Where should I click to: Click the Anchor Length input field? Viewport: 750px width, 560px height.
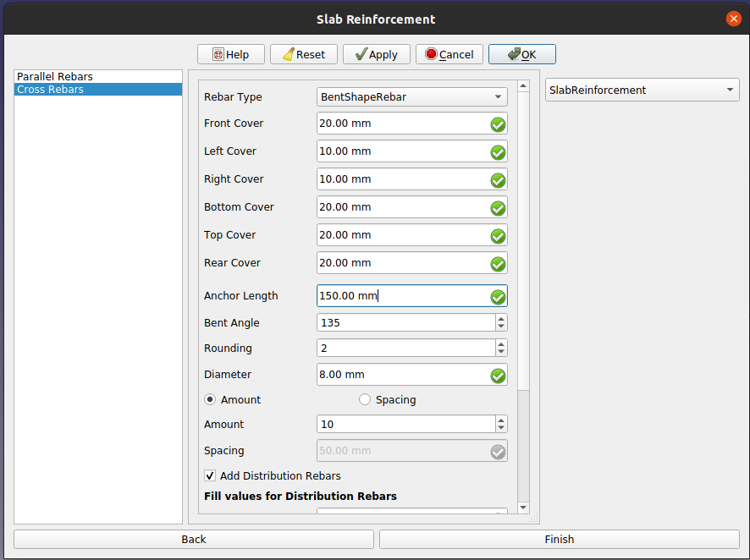tap(412, 296)
